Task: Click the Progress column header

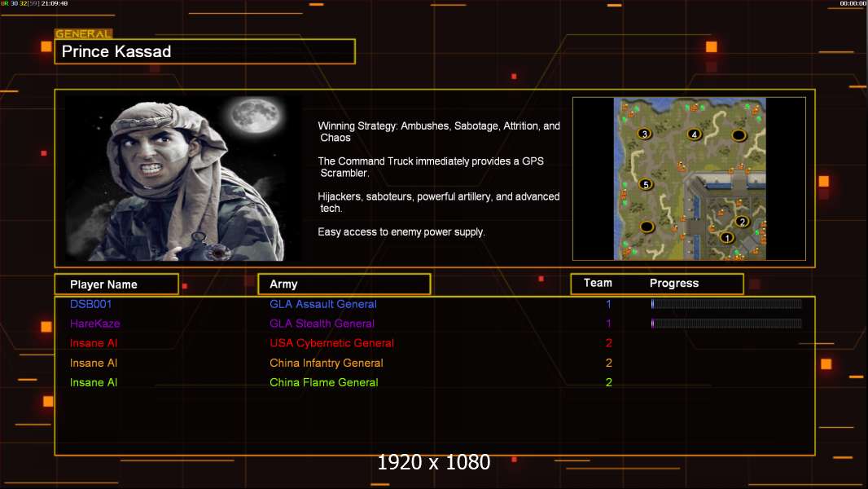Action: coord(673,284)
